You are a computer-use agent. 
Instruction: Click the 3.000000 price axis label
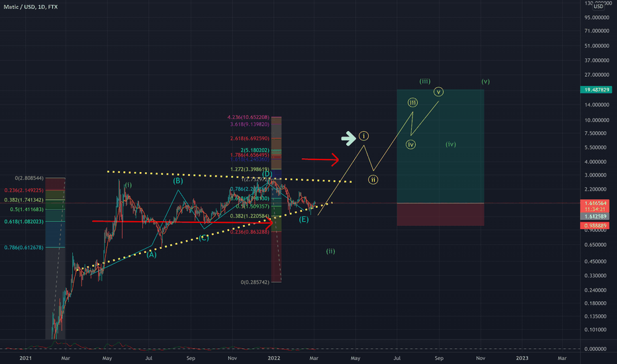595,175
